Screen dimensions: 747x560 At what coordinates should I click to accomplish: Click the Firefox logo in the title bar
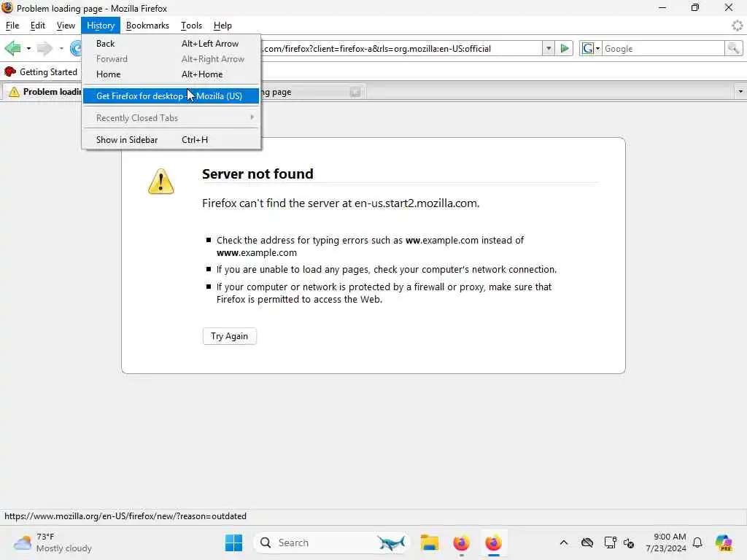coord(7,7)
